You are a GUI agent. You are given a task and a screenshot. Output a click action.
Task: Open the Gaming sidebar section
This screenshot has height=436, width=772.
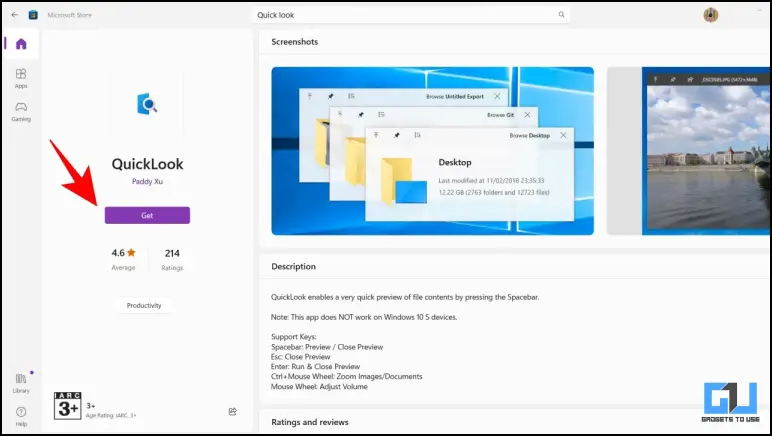click(x=21, y=112)
